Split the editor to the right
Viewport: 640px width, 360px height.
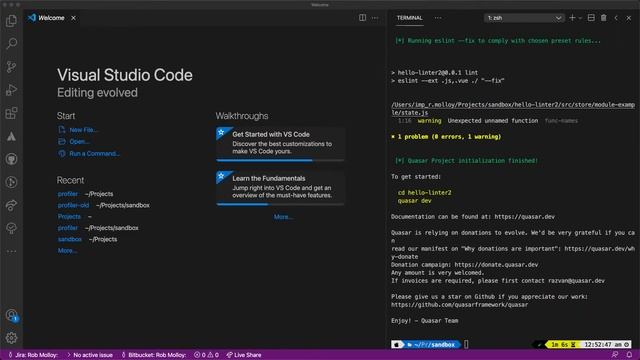[x=362, y=18]
